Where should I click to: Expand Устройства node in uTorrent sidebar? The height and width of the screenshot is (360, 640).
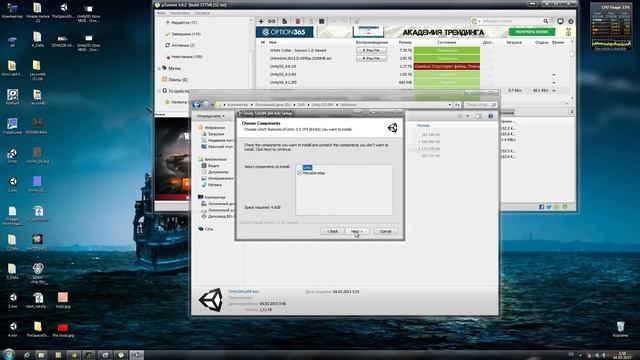pos(159,91)
